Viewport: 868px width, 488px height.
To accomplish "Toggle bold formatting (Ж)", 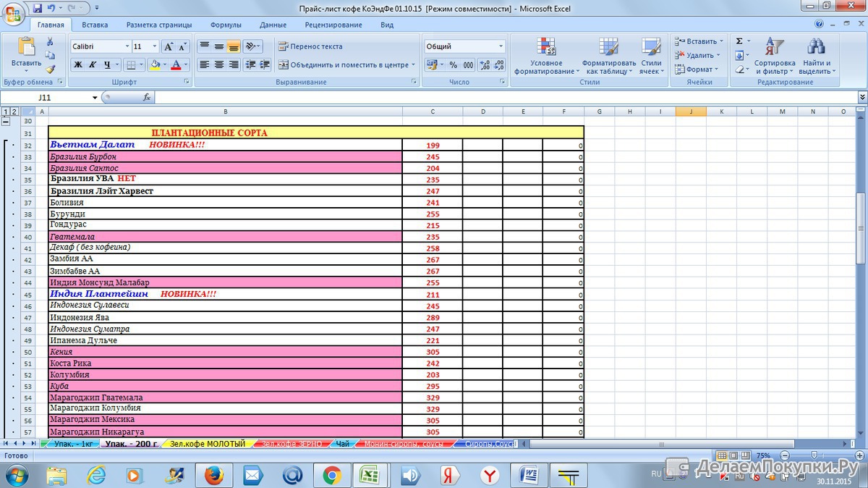I will 78,64.
